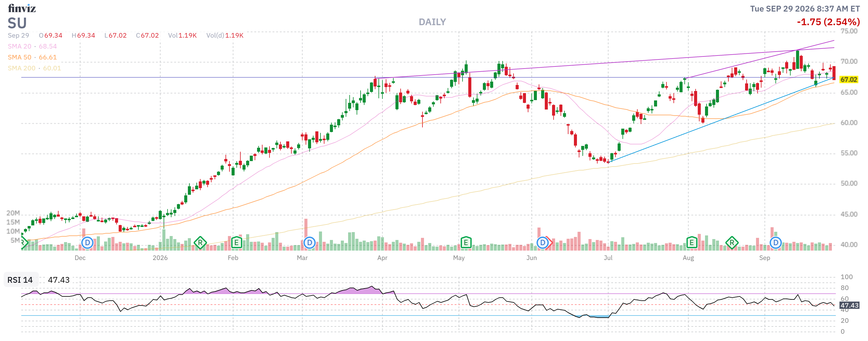Open the December dividend D marker
This screenshot has width=868, height=341.
(x=87, y=242)
